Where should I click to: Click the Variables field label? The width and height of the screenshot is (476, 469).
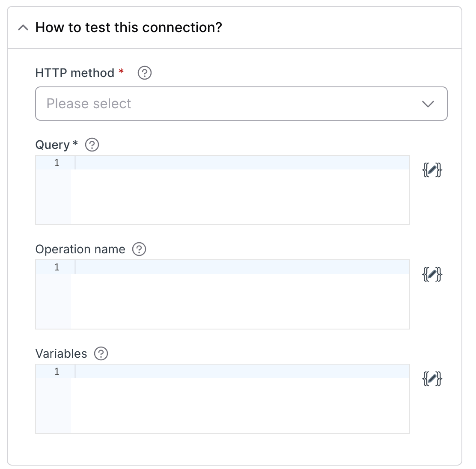(61, 353)
